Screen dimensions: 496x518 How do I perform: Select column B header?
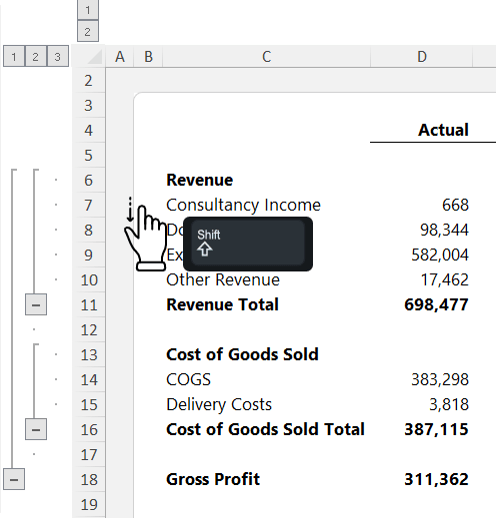point(148,57)
